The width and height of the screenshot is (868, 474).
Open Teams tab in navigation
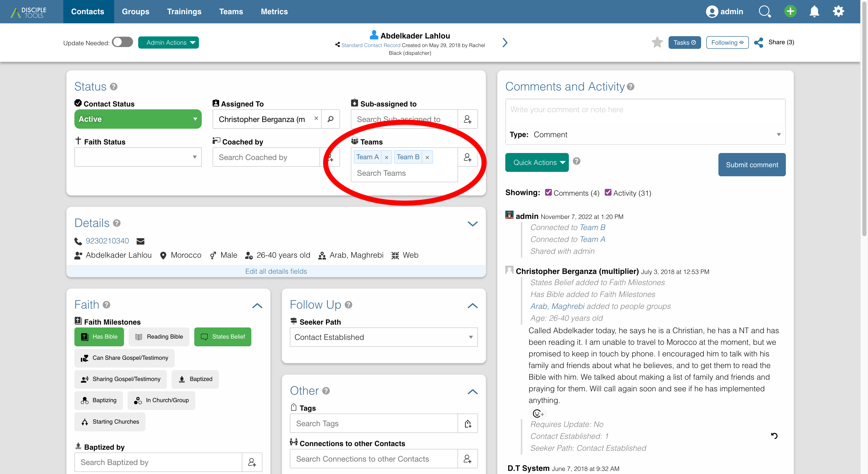click(x=231, y=11)
